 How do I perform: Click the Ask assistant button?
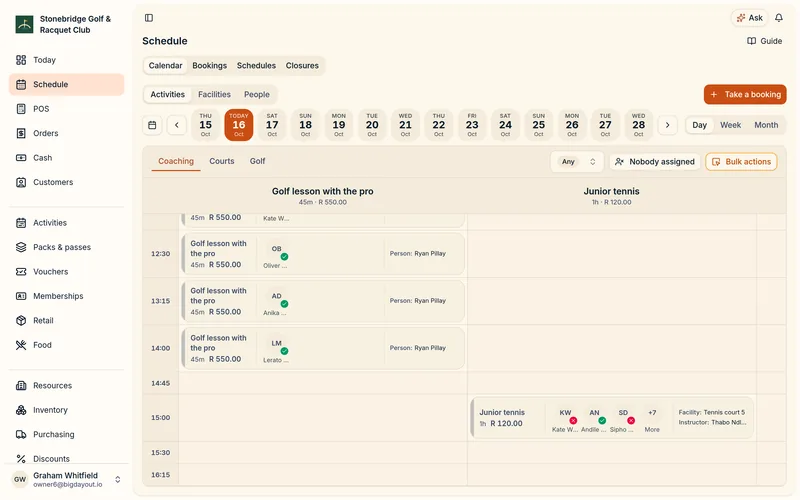coord(749,18)
